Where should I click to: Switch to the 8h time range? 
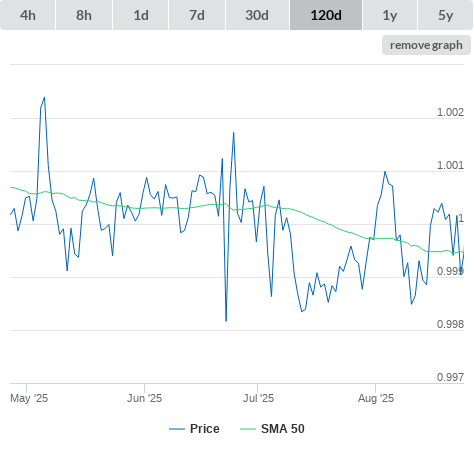coord(84,15)
